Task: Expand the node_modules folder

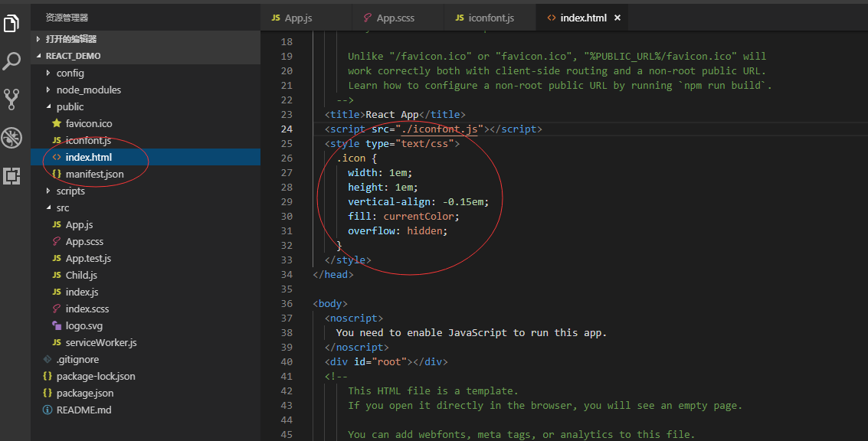Action: [x=88, y=90]
